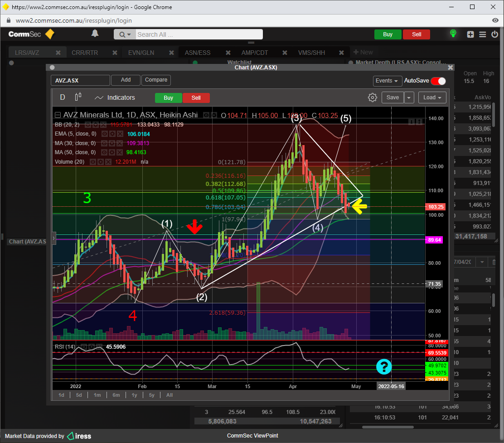
Task: Click the Search All input field
Action: coord(199,34)
